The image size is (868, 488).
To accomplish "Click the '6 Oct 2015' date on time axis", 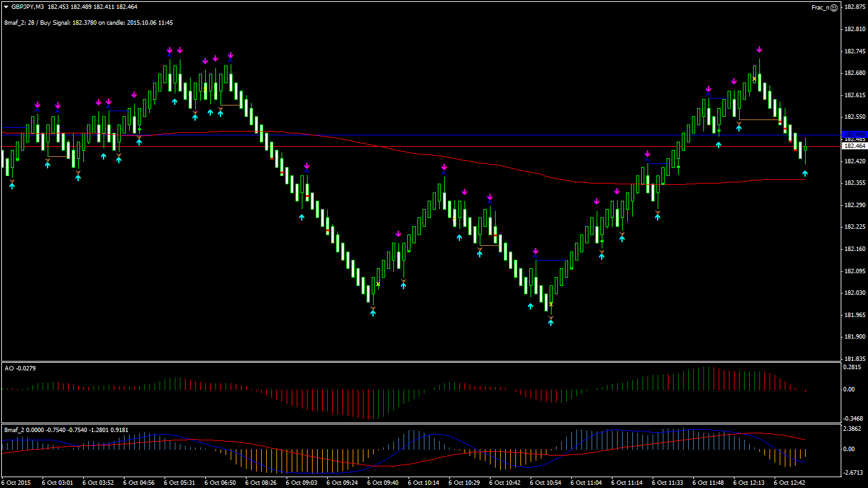I will click(17, 483).
